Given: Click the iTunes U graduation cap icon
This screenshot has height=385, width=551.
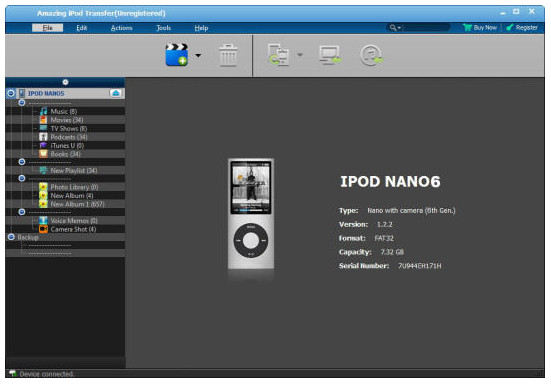Looking at the screenshot, I should (x=43, y=145).
